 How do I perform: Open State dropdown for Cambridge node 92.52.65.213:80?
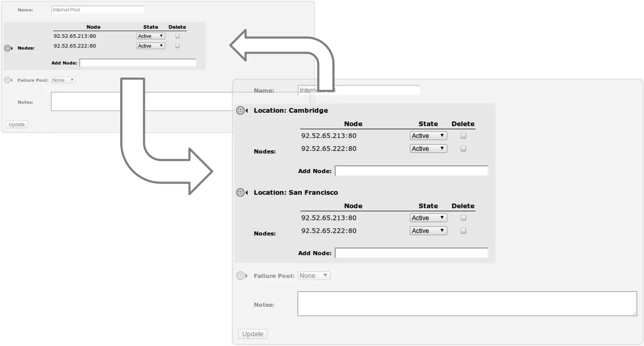click(x=428, y=136)
